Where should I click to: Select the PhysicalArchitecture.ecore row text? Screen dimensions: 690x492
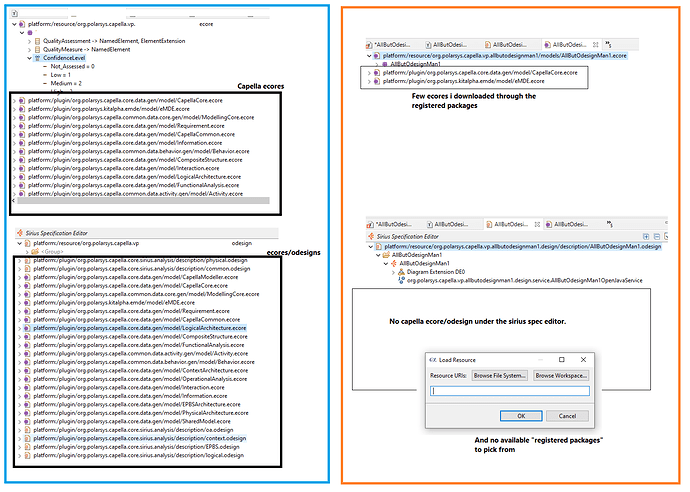click(x=141, y=413)
